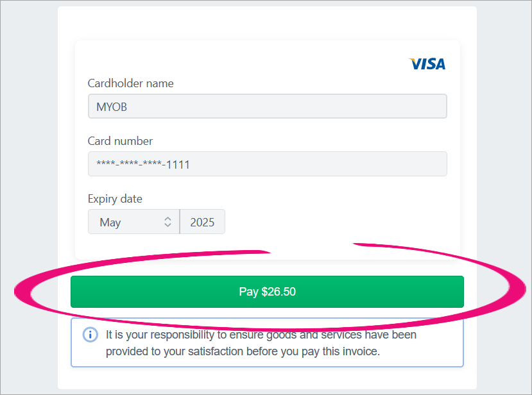Click the up-down arrows on month selector

click(x=167, y=222)
